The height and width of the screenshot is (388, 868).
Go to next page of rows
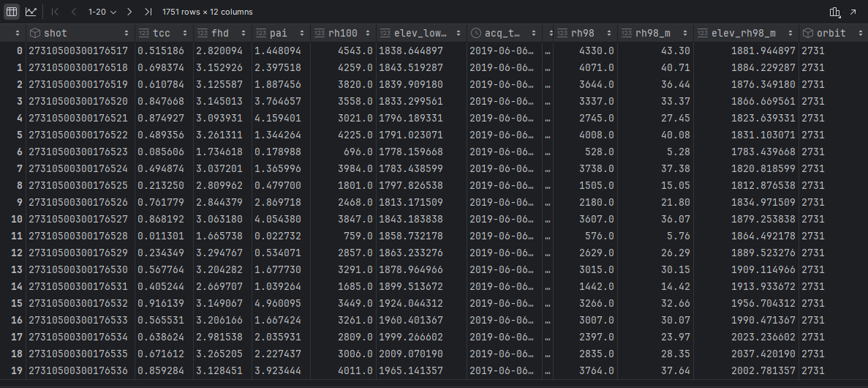pos(129,12)
